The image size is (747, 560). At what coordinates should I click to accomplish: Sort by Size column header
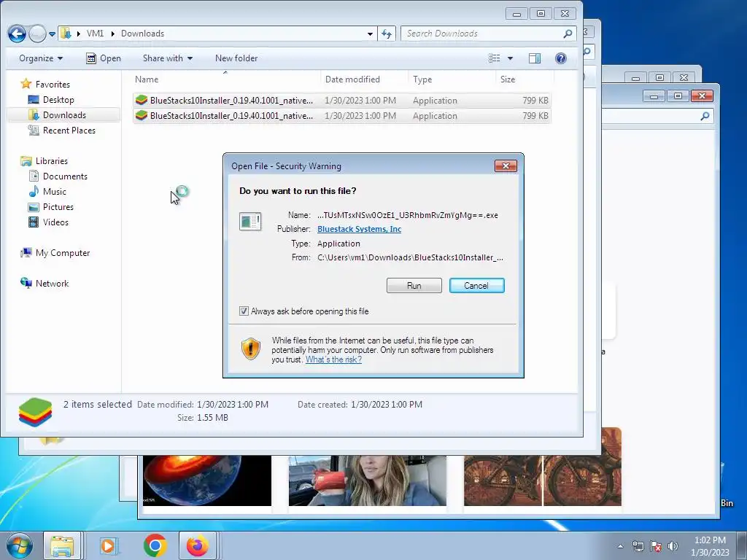(524, 79)
